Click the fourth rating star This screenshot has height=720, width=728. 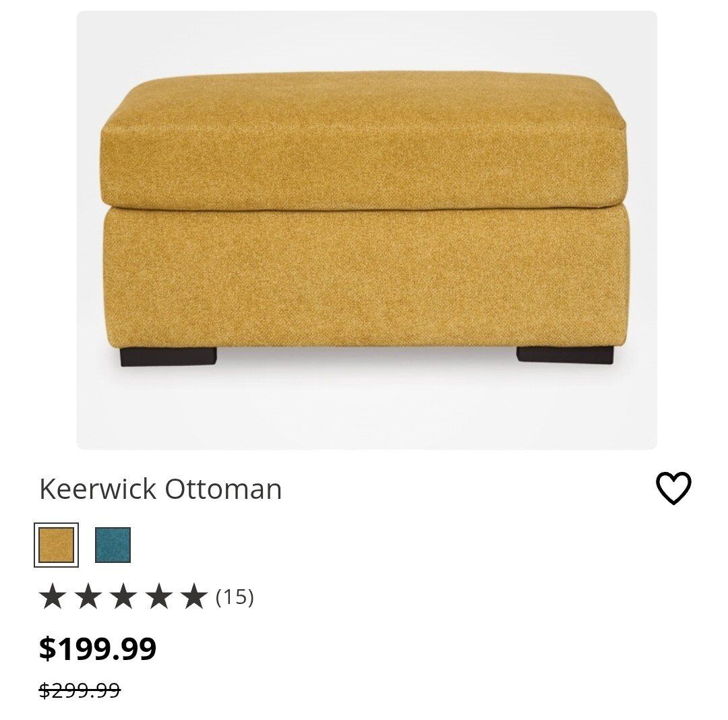point(159,597)
